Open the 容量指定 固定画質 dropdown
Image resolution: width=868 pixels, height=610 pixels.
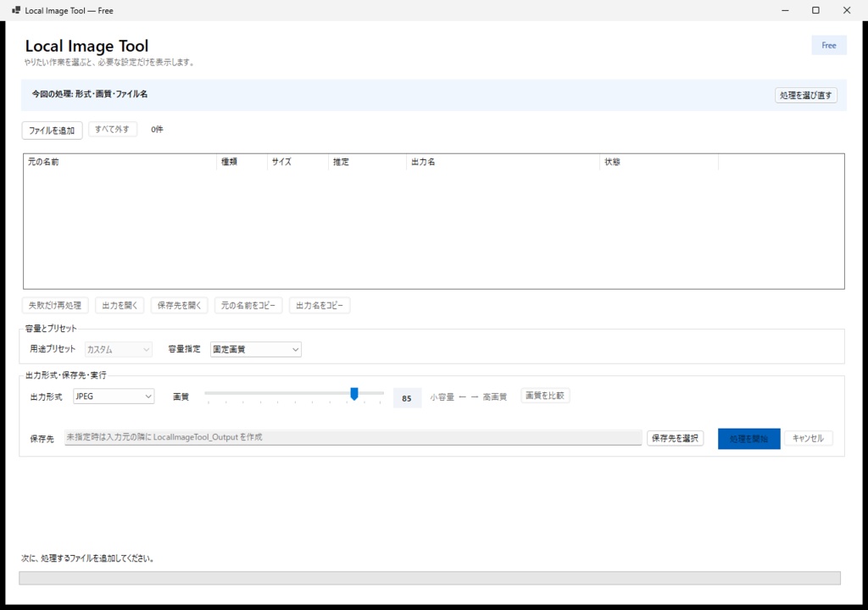(x=256, y=349)
